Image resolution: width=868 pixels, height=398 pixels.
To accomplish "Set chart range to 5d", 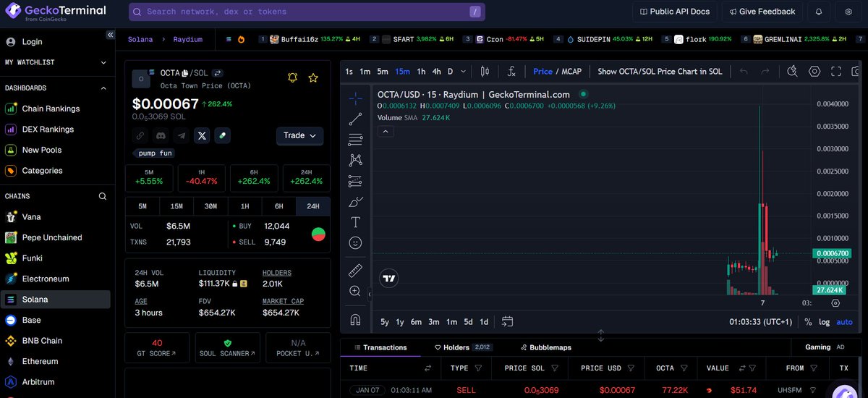I will [x=468, y=322].
